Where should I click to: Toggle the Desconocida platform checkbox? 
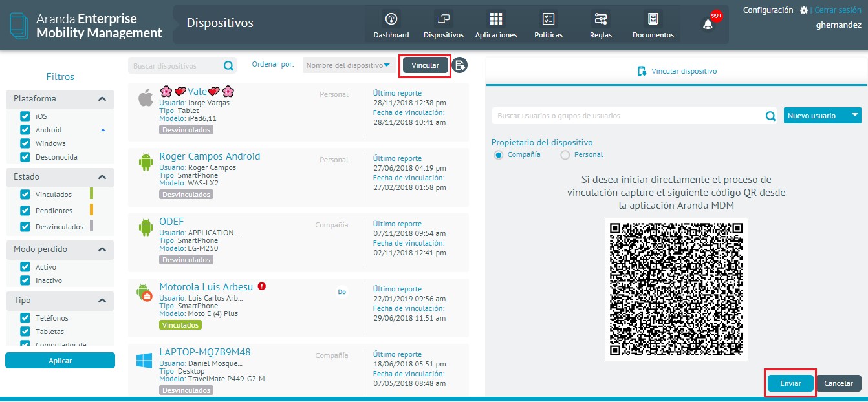tap(25, 157)
